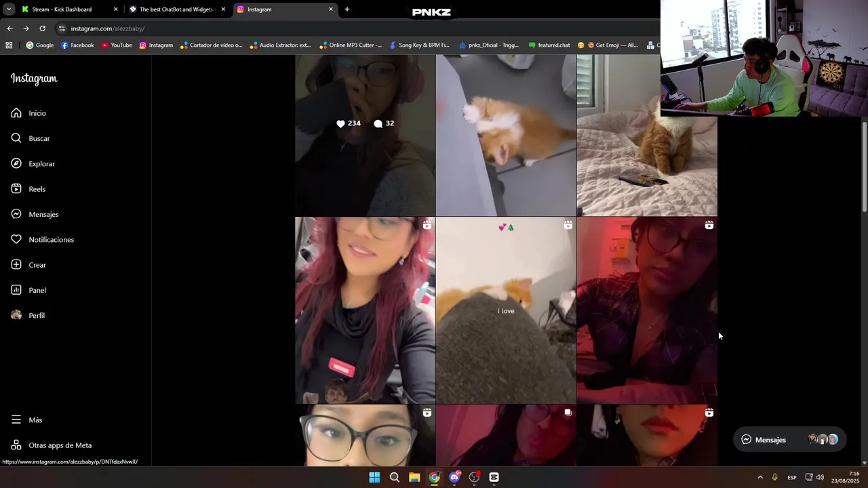Viewport: 868px width, 488px height.
Task: Open Inicio in the Instagram sidebar
Action: [x=28, y=113]
